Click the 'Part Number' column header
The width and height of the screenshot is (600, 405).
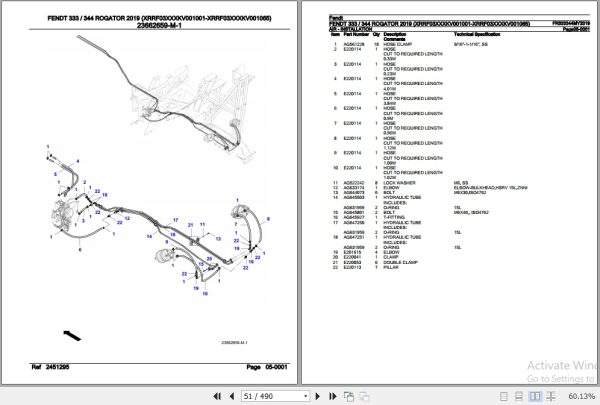tap(356, 34)
